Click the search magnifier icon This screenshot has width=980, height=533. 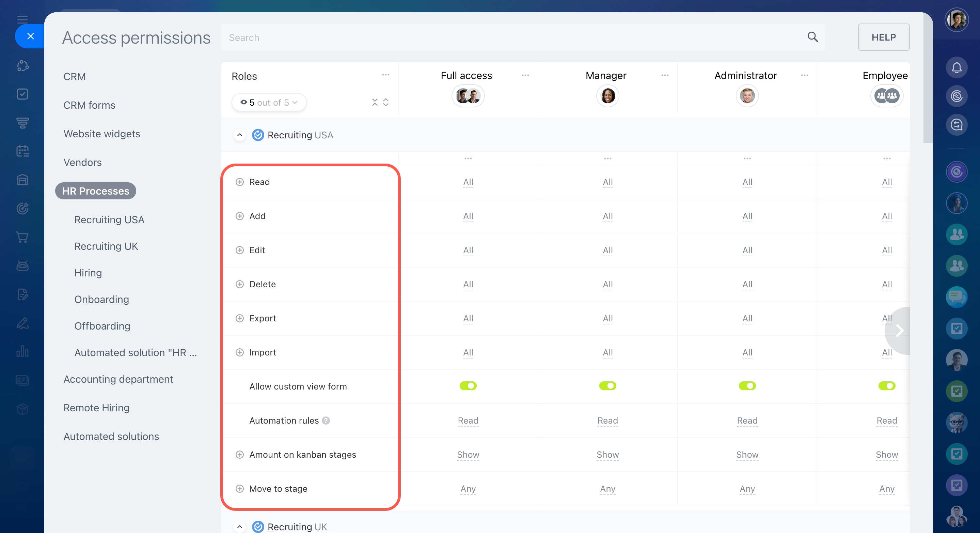click(812, 37)
